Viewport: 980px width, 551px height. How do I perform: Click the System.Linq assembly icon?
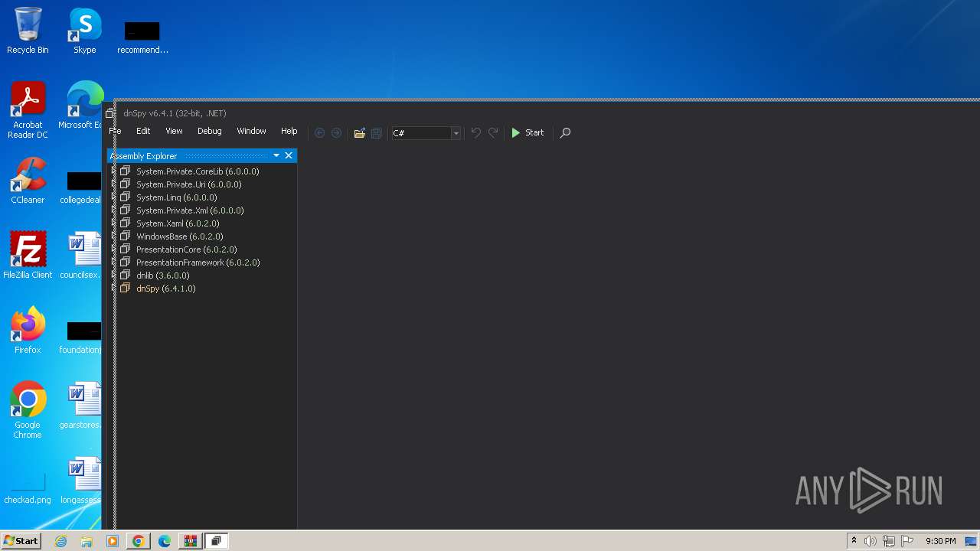[x=125, y=197]
